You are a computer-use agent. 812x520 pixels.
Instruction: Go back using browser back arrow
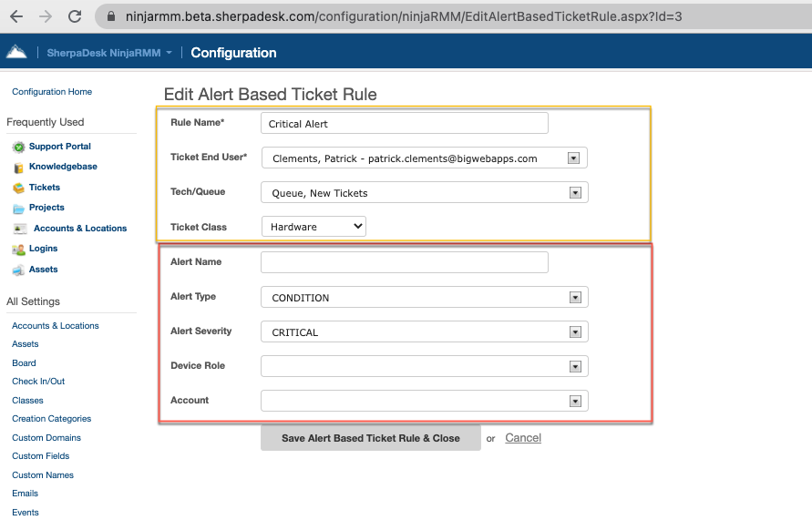coord(16,16)
